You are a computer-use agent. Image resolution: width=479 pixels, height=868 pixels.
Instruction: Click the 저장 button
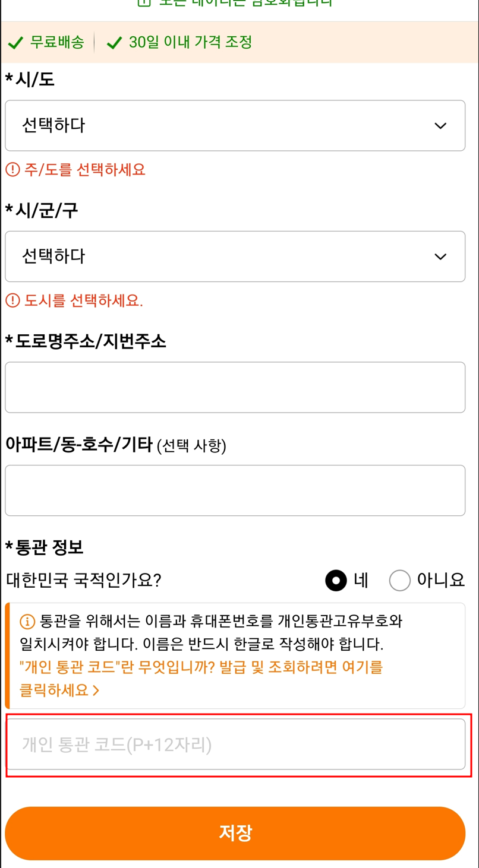pyautogui.click(x=235, y=833)
